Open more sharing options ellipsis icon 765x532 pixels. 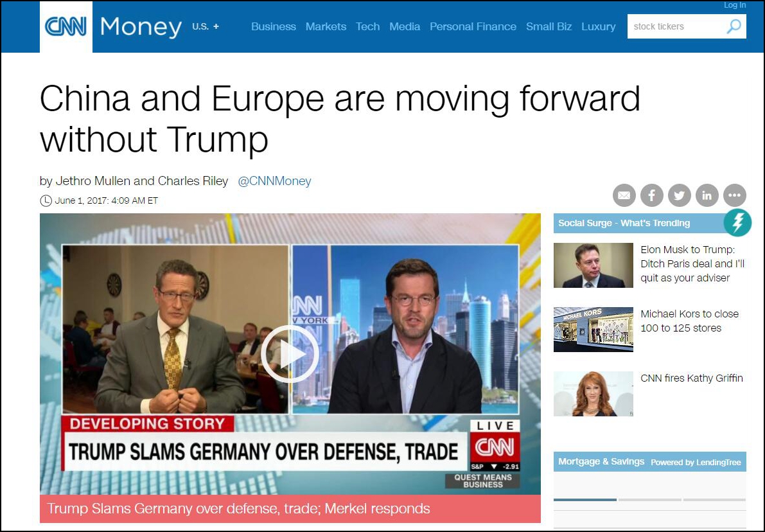[735, 196]
